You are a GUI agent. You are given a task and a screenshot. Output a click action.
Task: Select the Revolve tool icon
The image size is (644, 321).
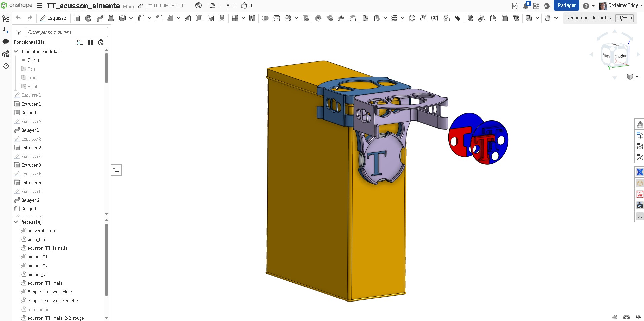point(88,18)
